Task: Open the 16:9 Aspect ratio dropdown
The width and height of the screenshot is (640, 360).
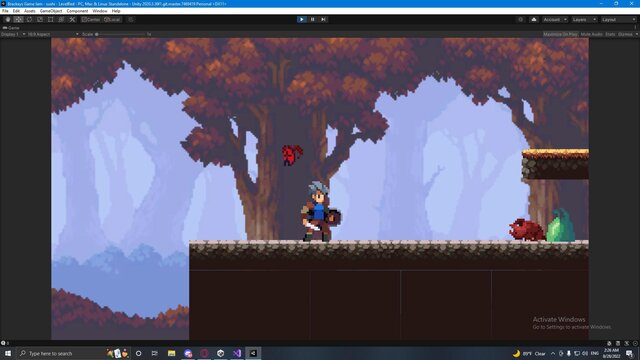Action: [x=53, y=34]
